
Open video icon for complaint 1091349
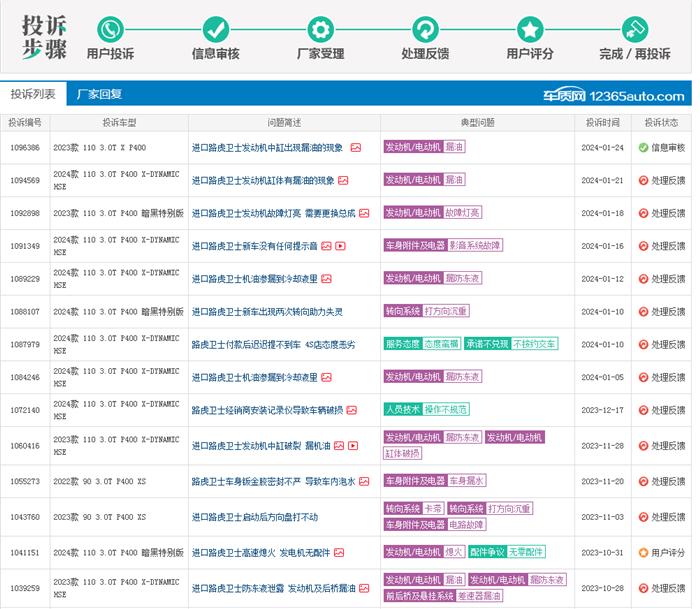[x=341, y=246]
